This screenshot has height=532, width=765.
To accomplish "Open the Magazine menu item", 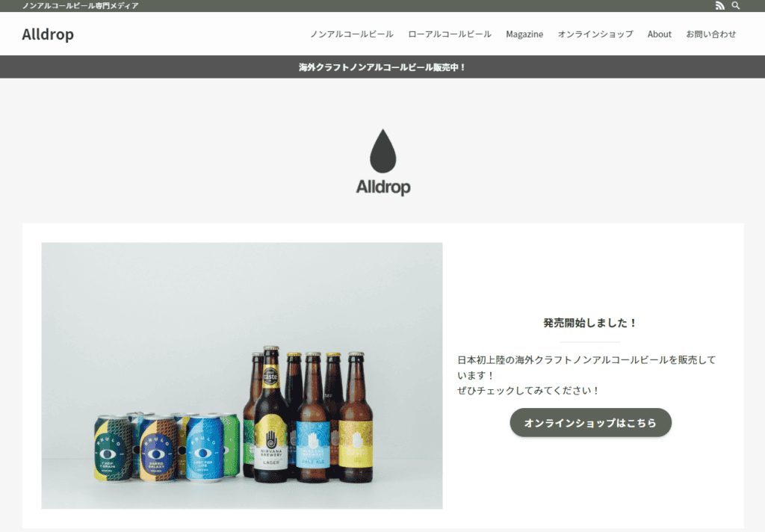I will (x=524, y=34).
